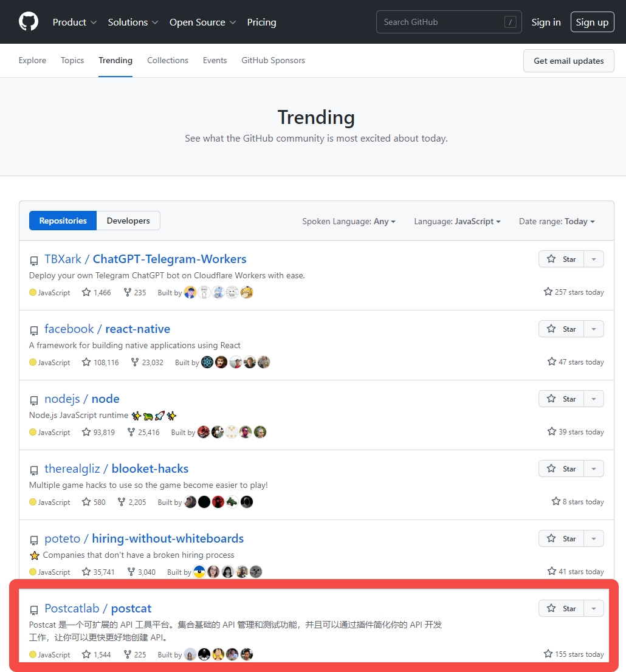The image size is (626, 672).
Task: Switch to the Developers view
Action: coord(128,221)
